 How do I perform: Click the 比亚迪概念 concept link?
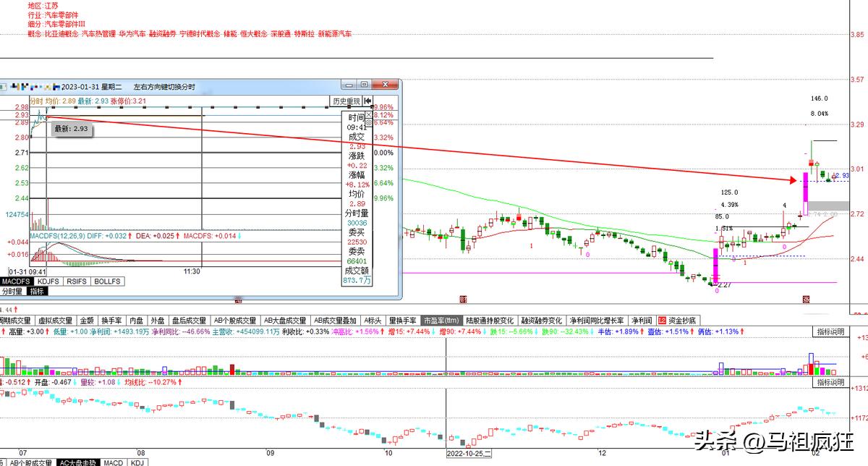pyautogui.click(x=61, y=34)
